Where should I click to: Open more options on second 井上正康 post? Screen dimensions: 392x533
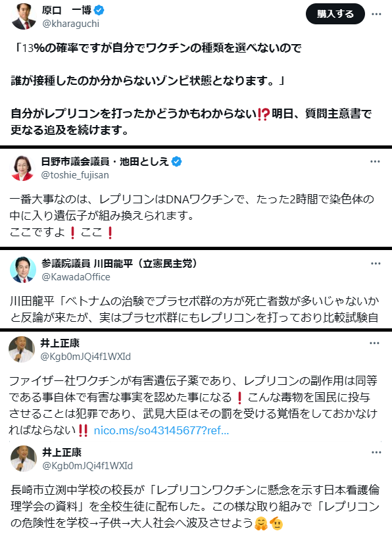[x=376, y=453]
